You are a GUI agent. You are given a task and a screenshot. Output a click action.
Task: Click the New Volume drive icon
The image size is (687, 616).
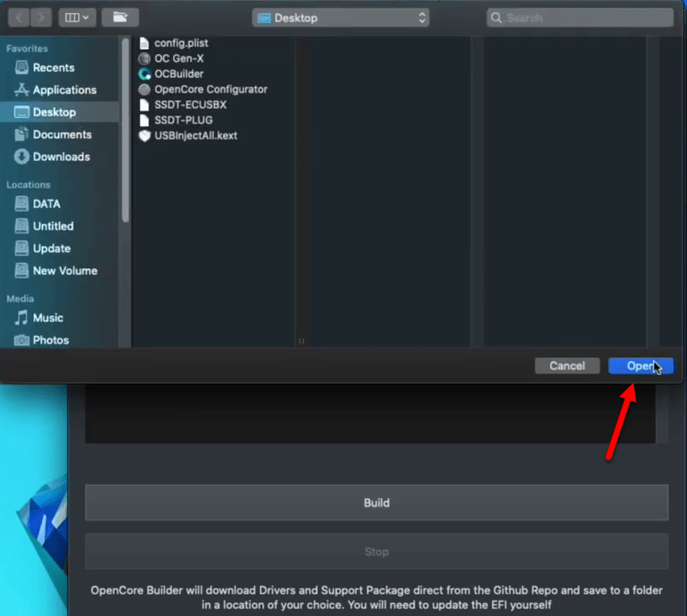[21, 271]
